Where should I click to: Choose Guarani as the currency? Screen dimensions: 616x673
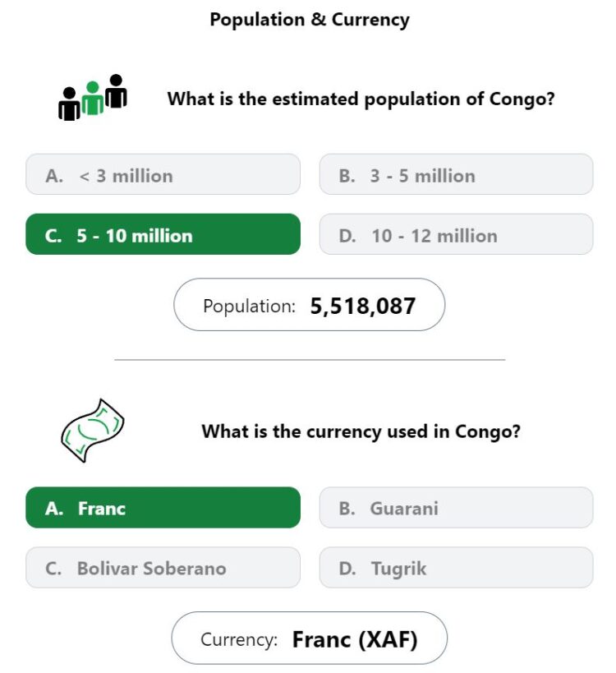click(x=457, y=507)
